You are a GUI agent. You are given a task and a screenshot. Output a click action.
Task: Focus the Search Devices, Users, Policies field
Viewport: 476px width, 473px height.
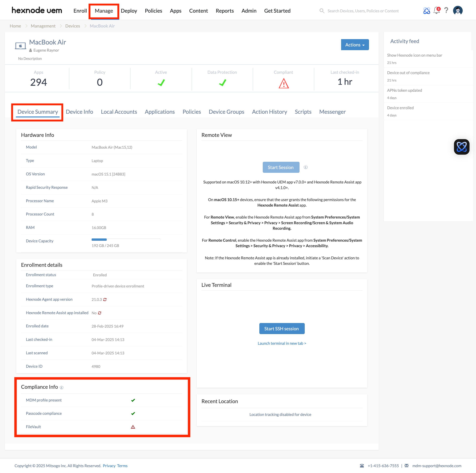[x=363, y=11]
